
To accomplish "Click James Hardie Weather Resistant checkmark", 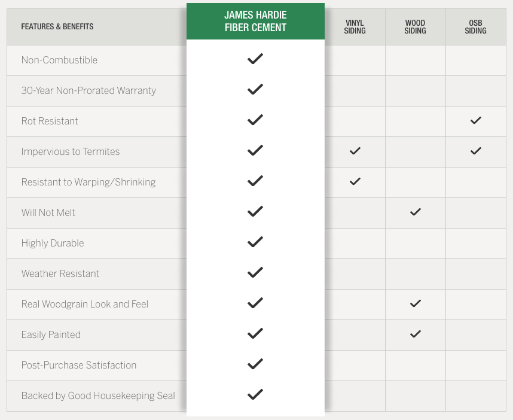I will (x=255, y=272).
